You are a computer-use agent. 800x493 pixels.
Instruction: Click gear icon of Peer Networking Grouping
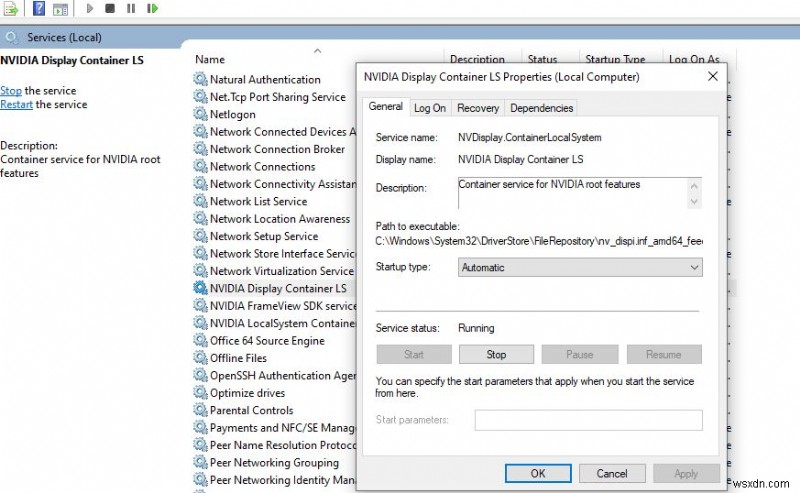click(200, 462)
